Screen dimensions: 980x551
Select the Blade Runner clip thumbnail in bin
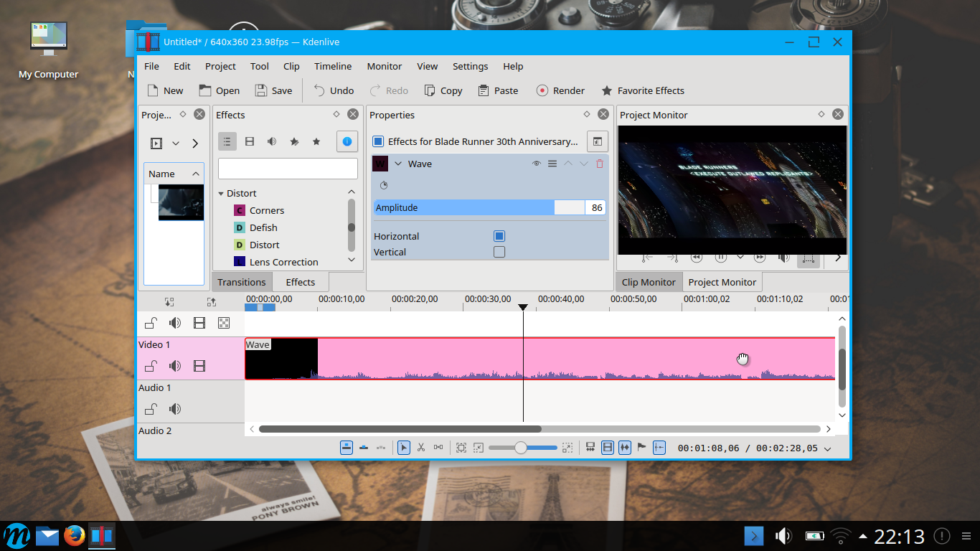pos(181,202)
